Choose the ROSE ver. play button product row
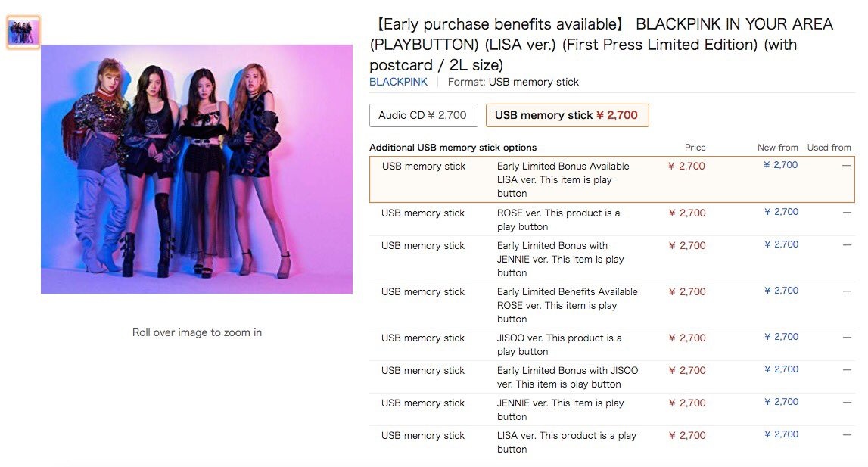This screenshot has width=868, height=467. tap(611, 220)
